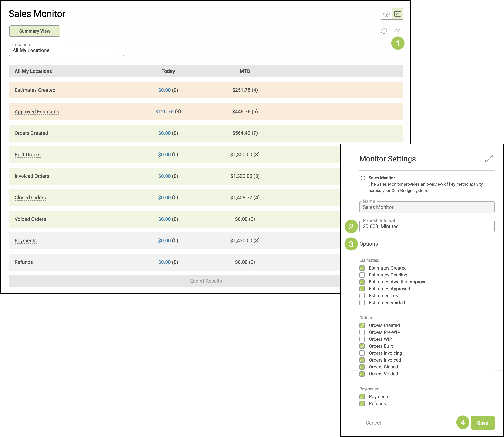The width and height of the screenshot is (504, 437).
Task: Click the Refresh Interval field
Action: [426, 227]
